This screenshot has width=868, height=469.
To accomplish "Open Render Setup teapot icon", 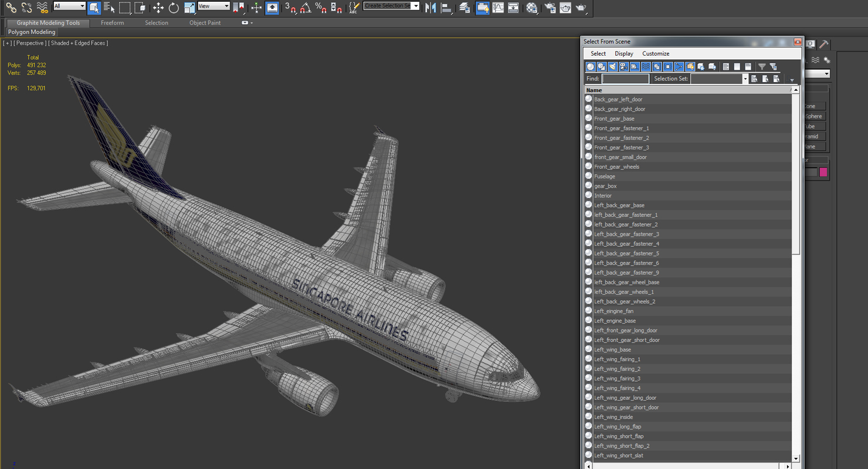I will pyautogui.click(x=550, y=8).
